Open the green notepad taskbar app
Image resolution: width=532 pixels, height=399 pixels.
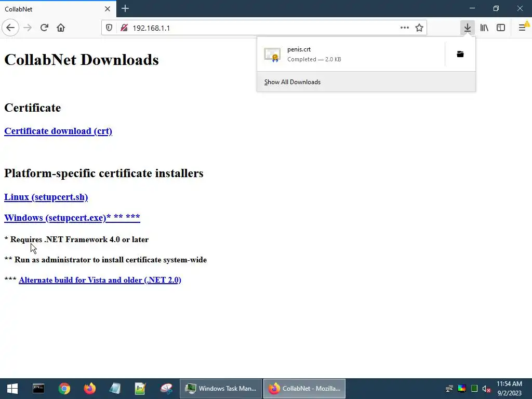[140, 389]
